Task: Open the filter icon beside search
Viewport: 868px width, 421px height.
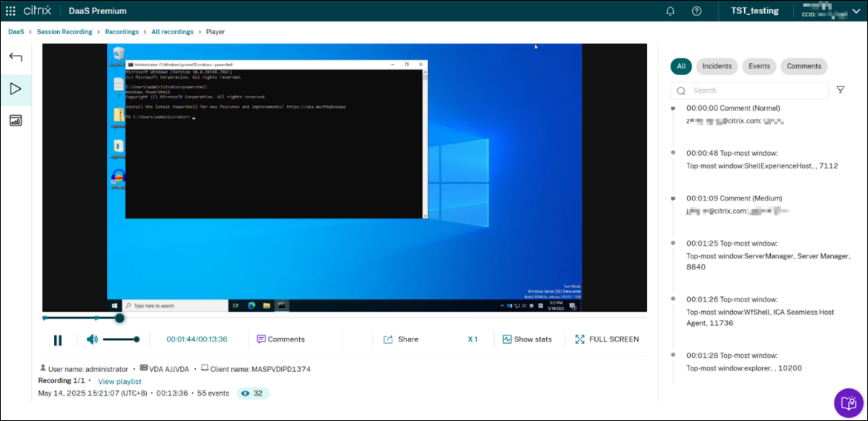Action: click(841, 90)
